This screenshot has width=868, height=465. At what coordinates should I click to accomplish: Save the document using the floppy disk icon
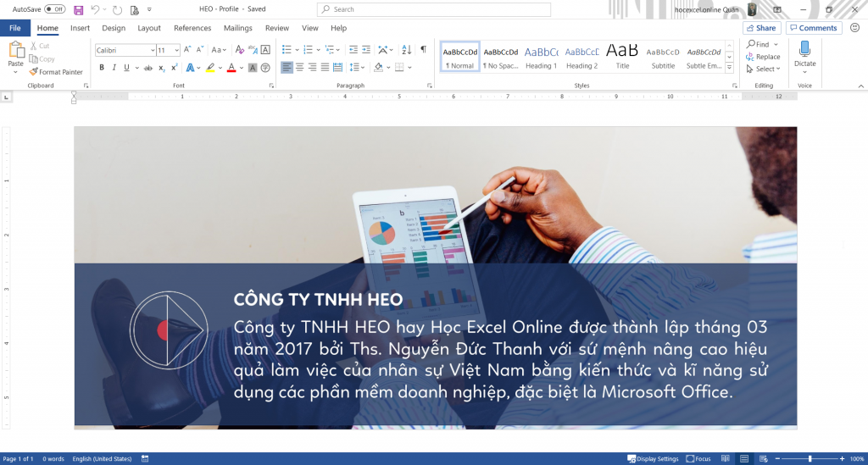79,9
